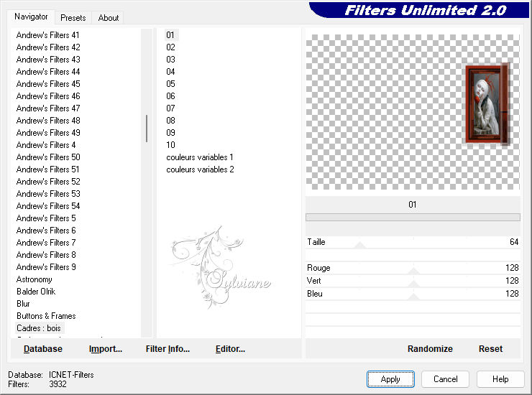Select Andrew's Filters 50 category
The height and width of the screenshot is (395, 532).
pyautogui.click(x=48, y=157)
